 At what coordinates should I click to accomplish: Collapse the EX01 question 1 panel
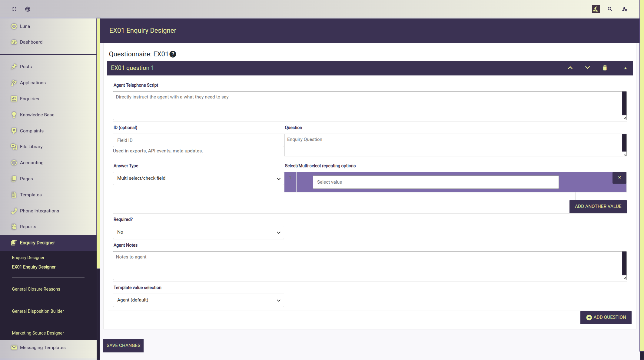point(625,68)
